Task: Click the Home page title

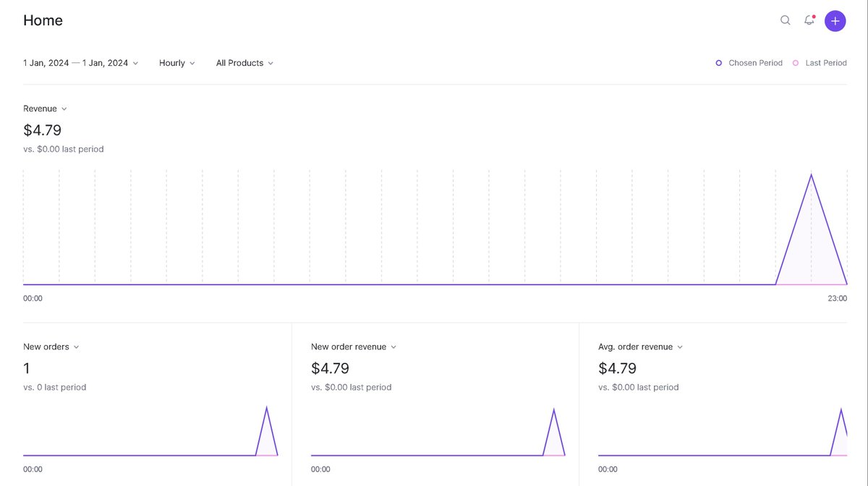Action: pyautogui.click(x=43, y=20)
